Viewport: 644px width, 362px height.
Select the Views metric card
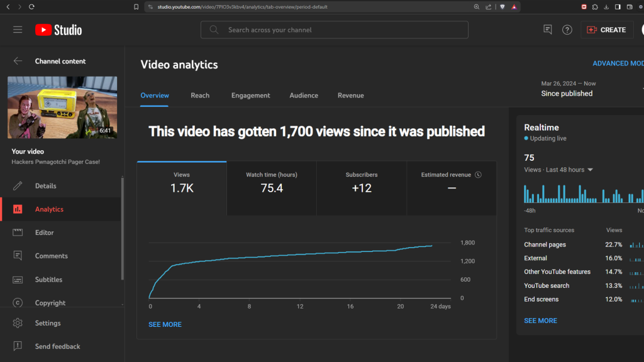182,189
